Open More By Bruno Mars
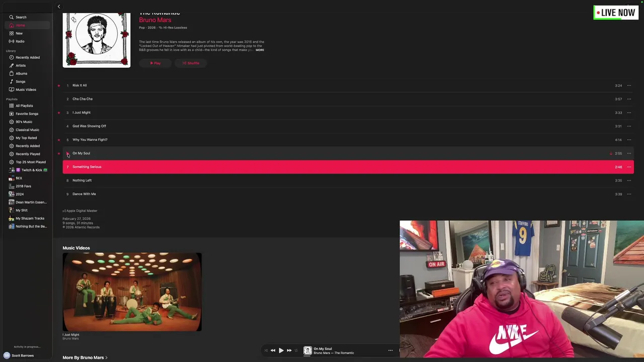Image resolution: width=644 pixels, height=362 pixels. [85, 357]
